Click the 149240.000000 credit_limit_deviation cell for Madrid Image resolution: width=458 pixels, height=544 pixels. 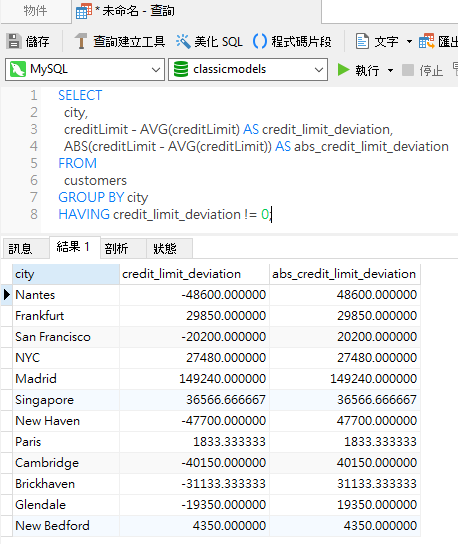[194, 379]
